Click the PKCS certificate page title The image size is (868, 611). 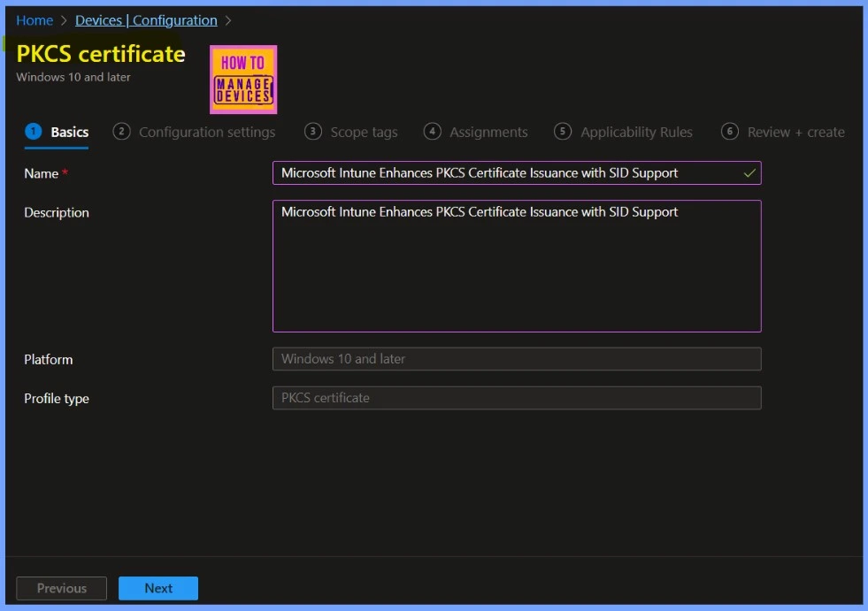101,54
